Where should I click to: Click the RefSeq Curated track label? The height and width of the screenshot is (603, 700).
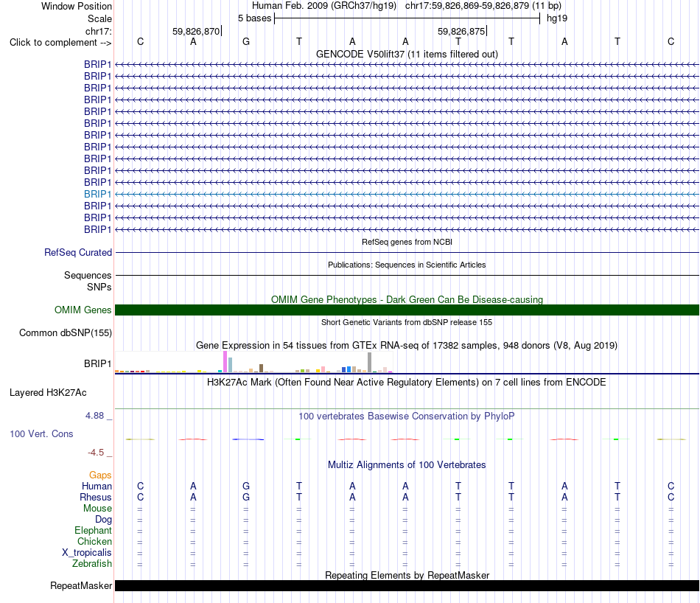pyautogui.click(x=78, y=252)
